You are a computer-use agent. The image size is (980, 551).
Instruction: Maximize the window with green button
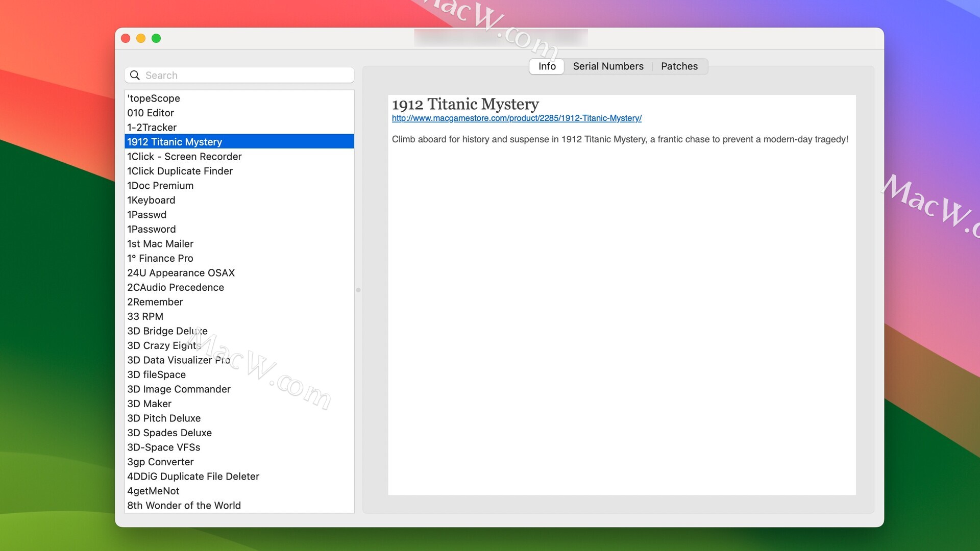click(156, 38)
